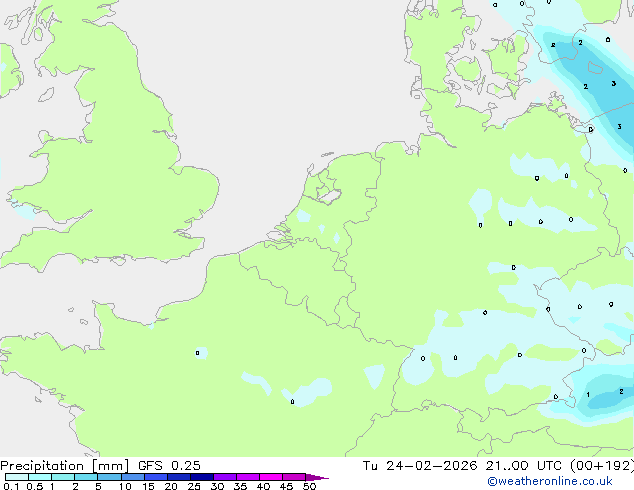
Task: Choose the 40–45 mm magenta legend box
Action: click(271, 477)
